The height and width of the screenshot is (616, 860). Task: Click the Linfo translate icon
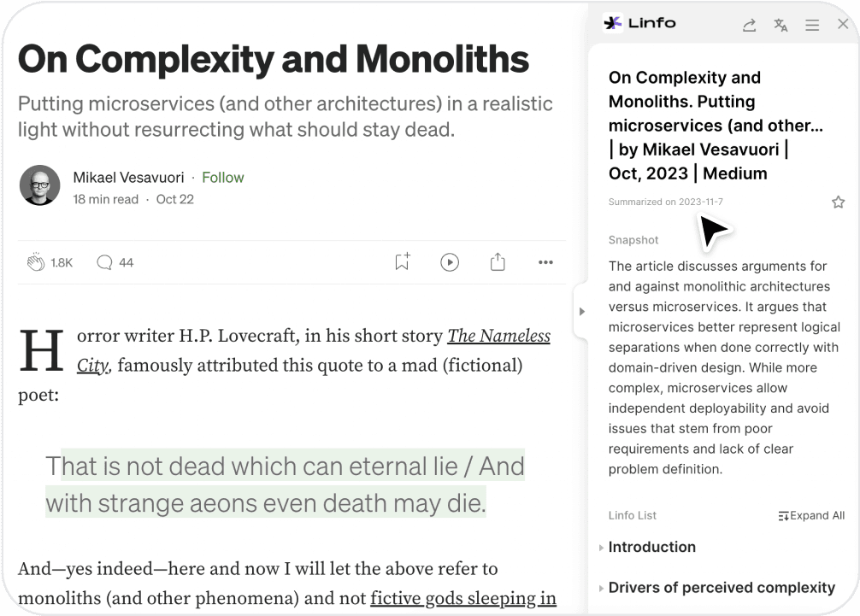pyautogui.click(x=780, y=25)
